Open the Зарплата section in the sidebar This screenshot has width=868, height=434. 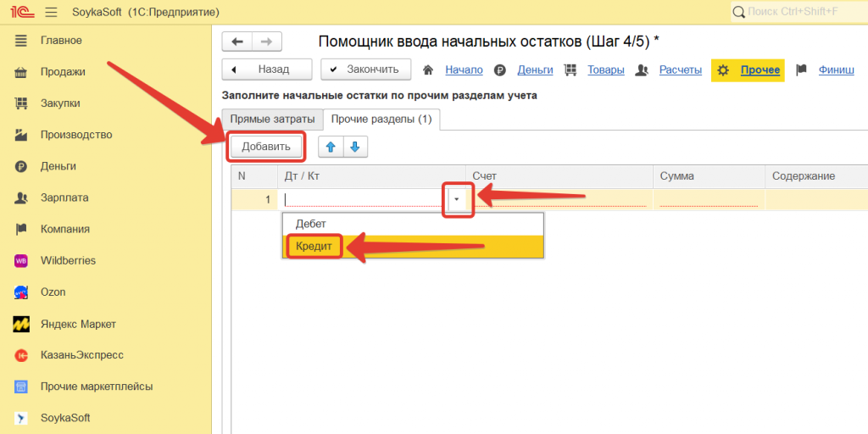(x=64, y=198)
